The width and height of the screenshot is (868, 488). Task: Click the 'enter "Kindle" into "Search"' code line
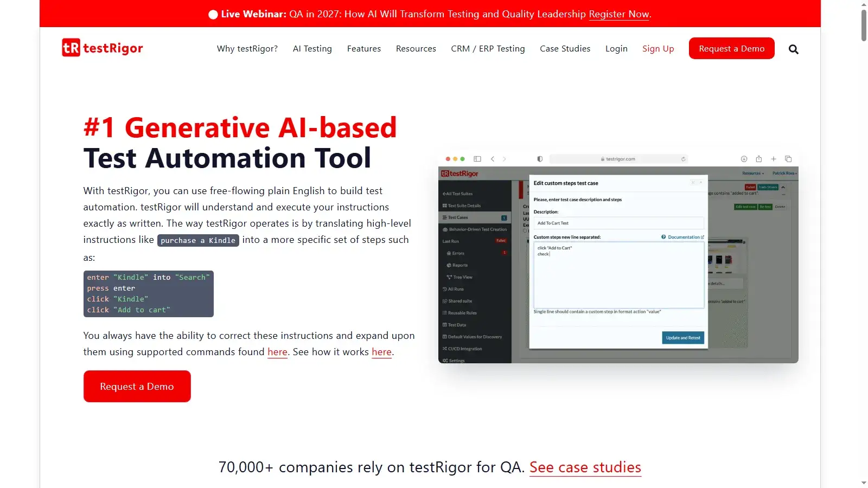click(148, 277)
